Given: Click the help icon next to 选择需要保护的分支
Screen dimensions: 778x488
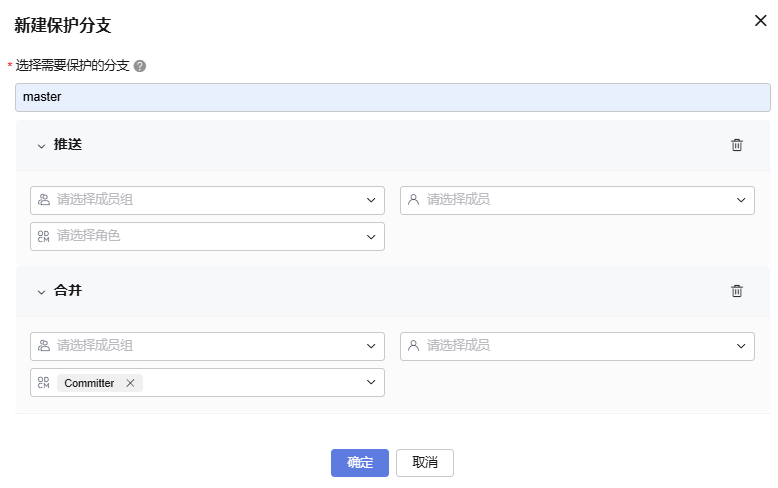Looking at the screenshot, I should tap(140, 66).
